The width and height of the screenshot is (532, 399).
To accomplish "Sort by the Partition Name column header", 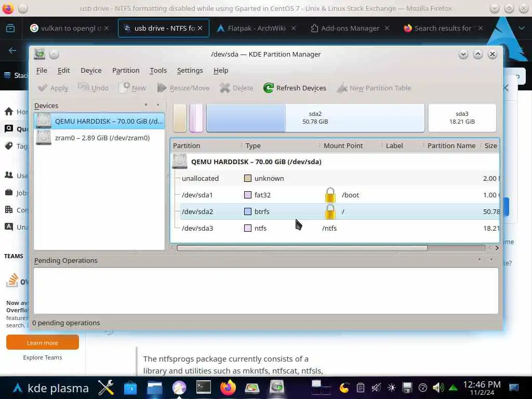I will pos(452,145).
